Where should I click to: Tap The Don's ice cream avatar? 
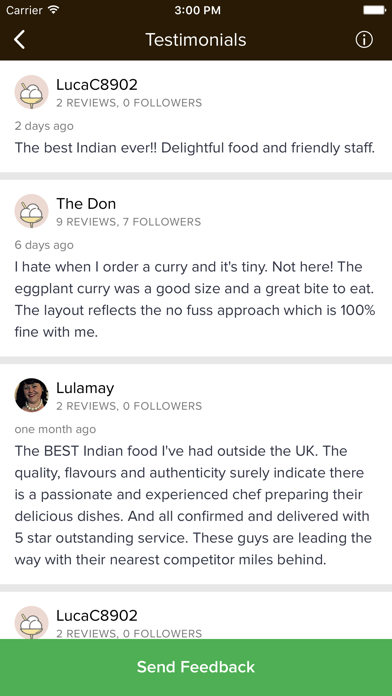32,211
